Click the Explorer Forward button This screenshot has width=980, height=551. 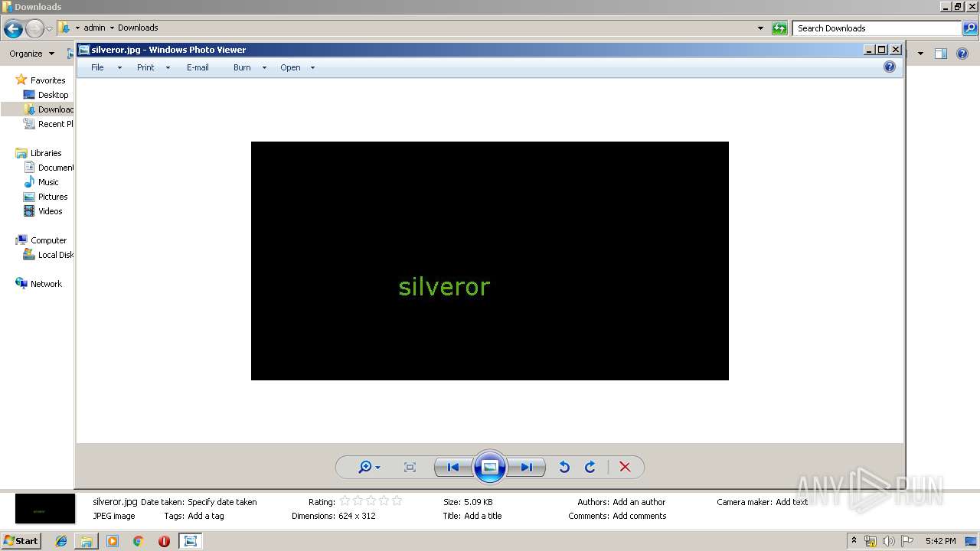[x=34, y=28]
